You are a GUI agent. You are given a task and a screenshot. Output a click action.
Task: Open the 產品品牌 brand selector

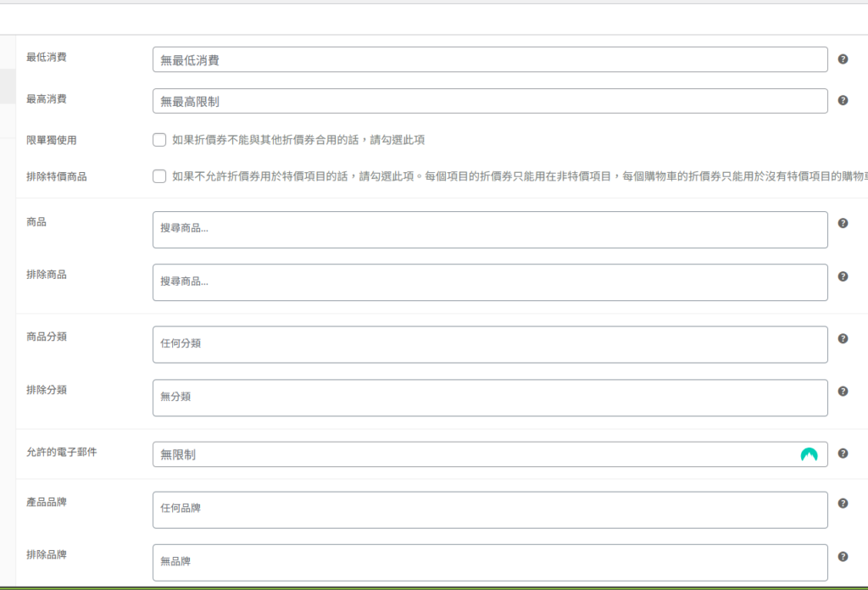490,509
